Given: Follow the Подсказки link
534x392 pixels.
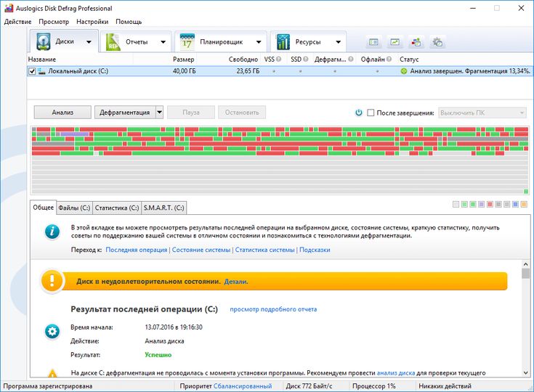Looking at the screenshot, I should (315, 250).
